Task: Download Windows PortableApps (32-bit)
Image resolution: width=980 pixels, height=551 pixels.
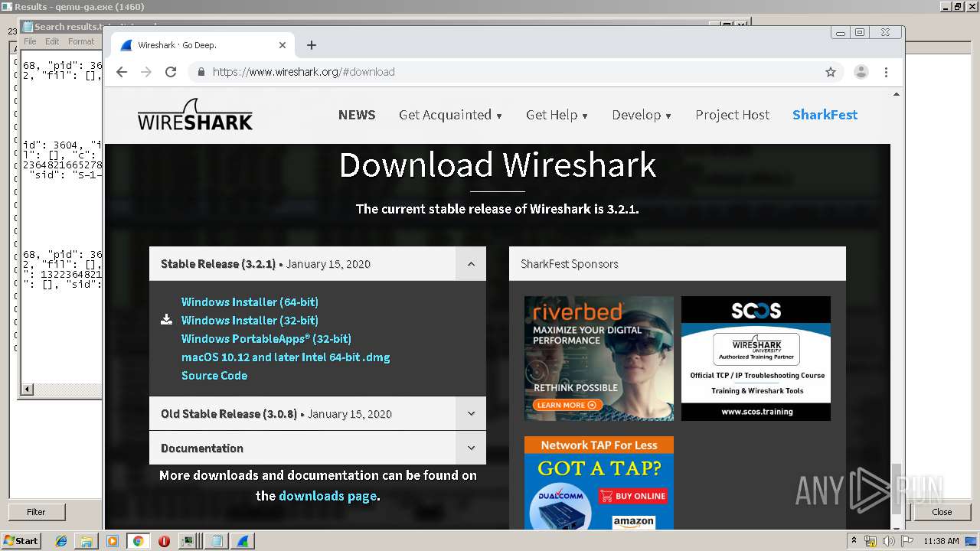Action: (266, 339)
